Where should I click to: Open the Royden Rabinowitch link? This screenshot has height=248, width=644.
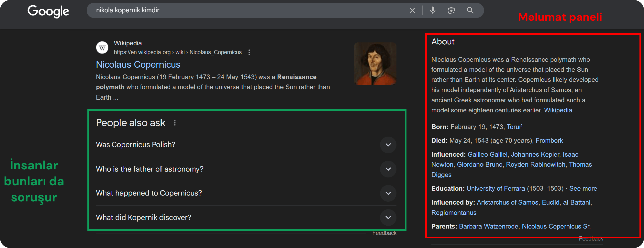point(536,165)
